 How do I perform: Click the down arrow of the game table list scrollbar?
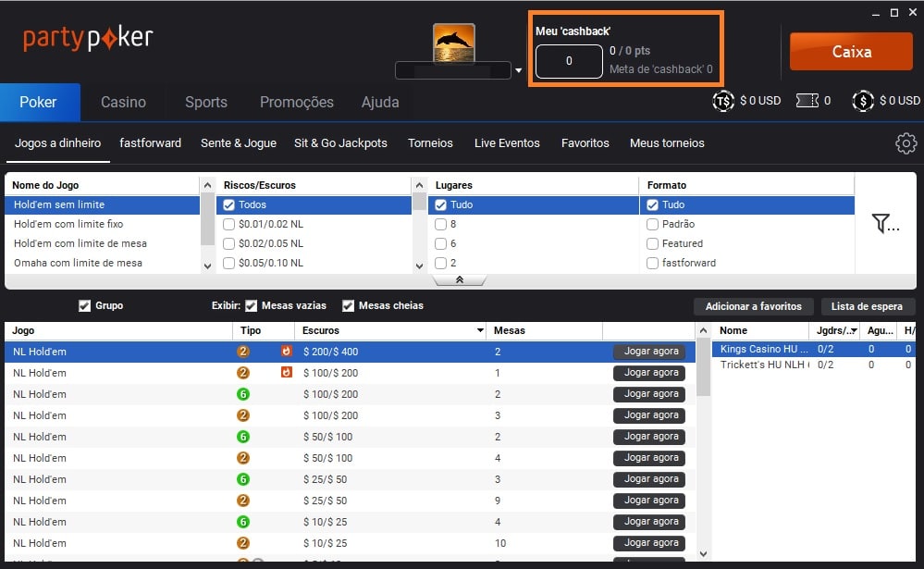(x=703, y=553)
